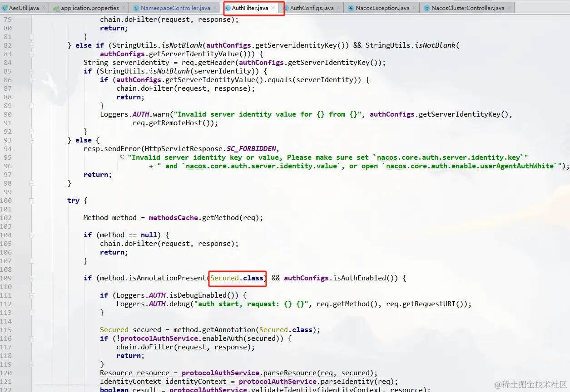Toggle the fold marker at line 83
The width and height of the screenshot is (570, 392).
coord(31,54)
